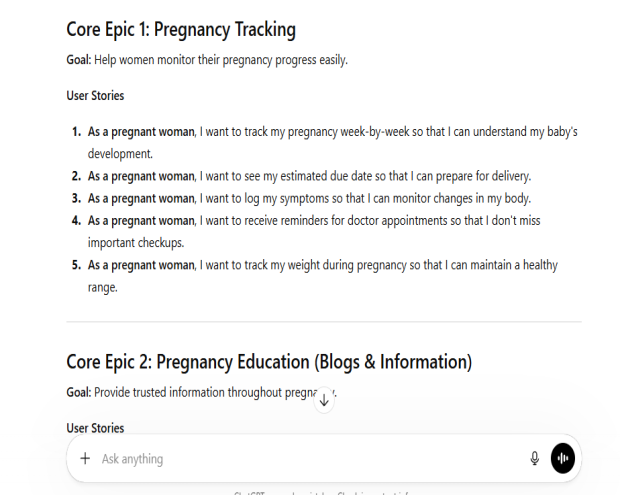This screenshot has width=620, height=495.
Task: Click the 'Core Epic 1: Pregnancy Tracking' heading
Action: [x=180, y=30]
